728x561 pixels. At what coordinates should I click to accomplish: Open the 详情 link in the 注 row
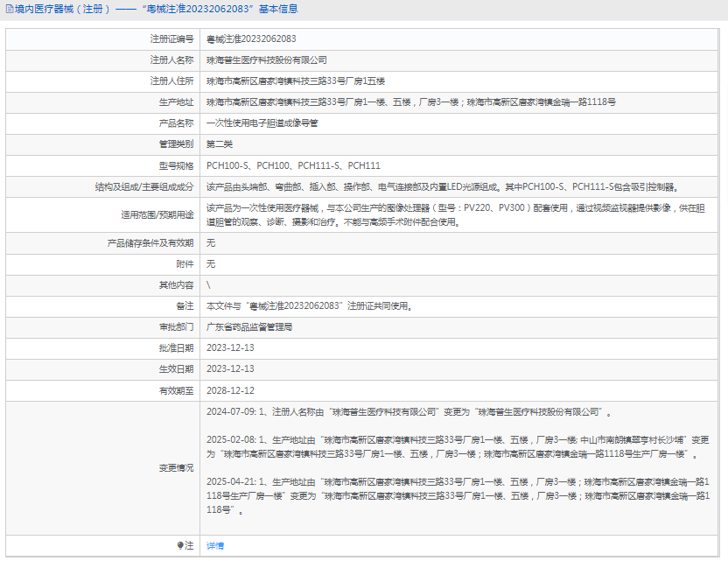[215, 545]
